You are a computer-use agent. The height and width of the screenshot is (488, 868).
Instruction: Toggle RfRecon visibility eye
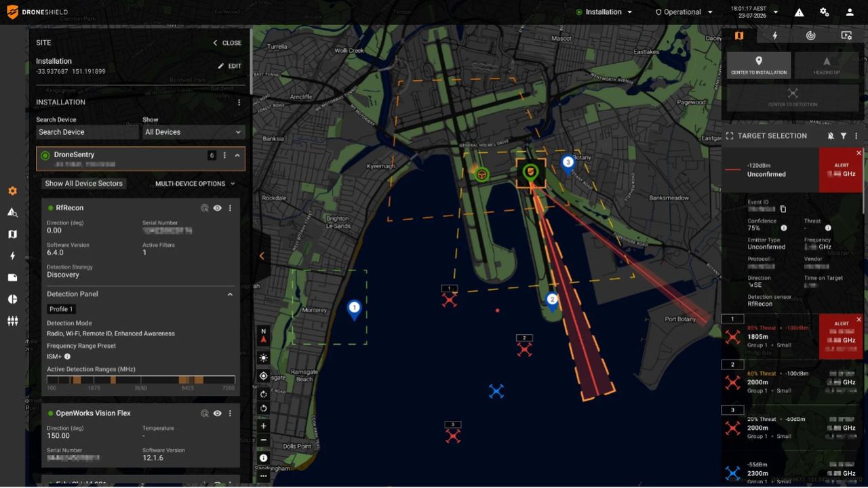click(217, 208)
